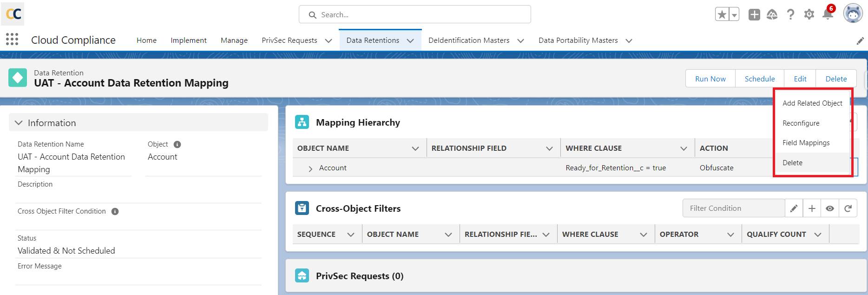Click the global actions plus icon
Screen dimensions: 868x295
pos(754,14)
